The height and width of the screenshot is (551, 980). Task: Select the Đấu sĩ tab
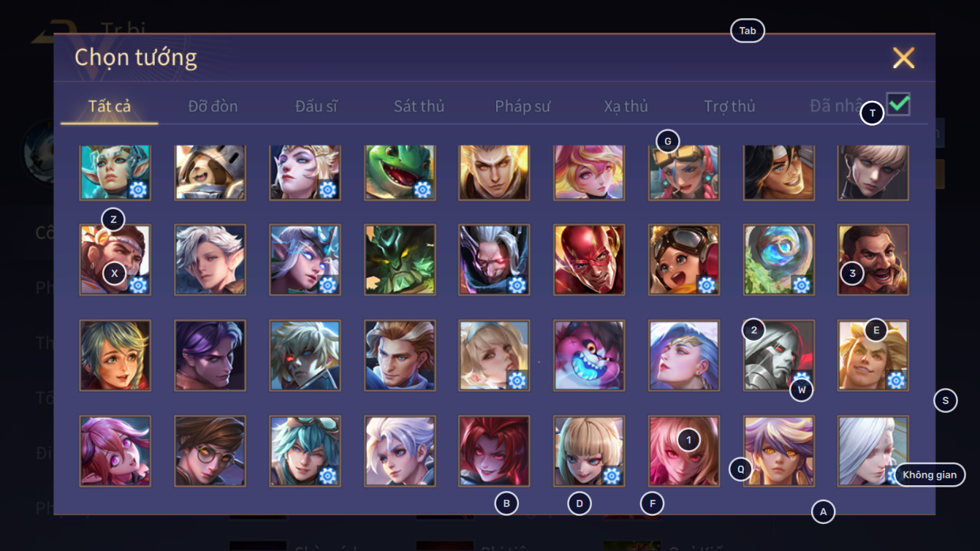click(316, 106)
